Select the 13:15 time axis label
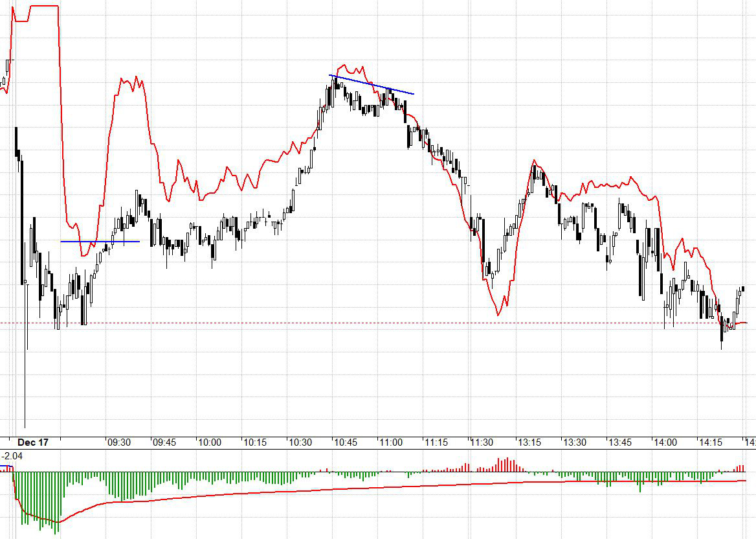Image resolution: width=756 pixels, height=539 pixels. tap(528, 442)
